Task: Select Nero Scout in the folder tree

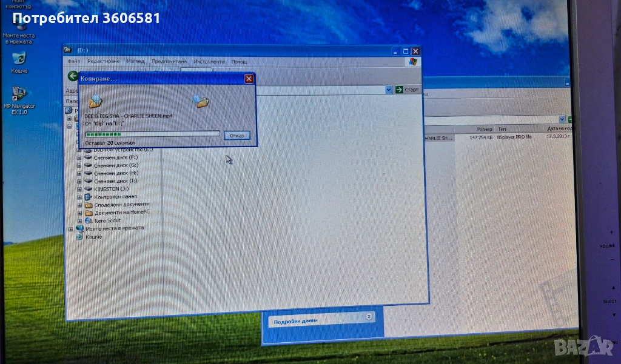Action: [x=107, y=220]
